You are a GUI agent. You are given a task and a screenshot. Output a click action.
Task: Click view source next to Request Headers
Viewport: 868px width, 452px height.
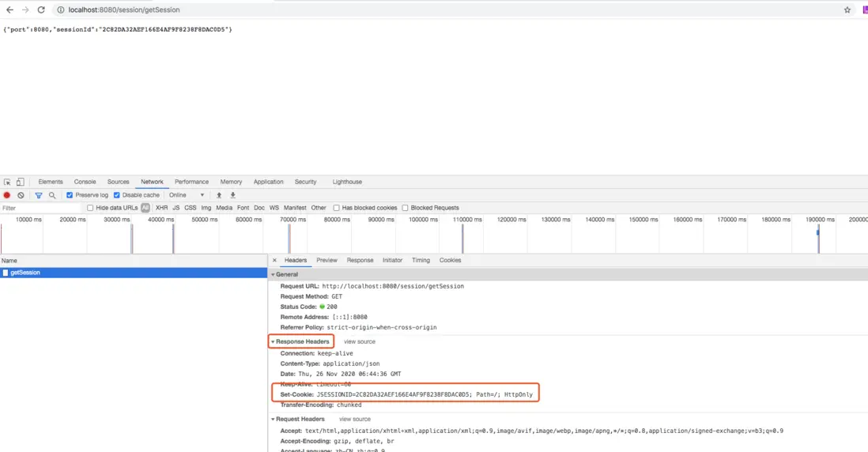[x=355, y=420]
